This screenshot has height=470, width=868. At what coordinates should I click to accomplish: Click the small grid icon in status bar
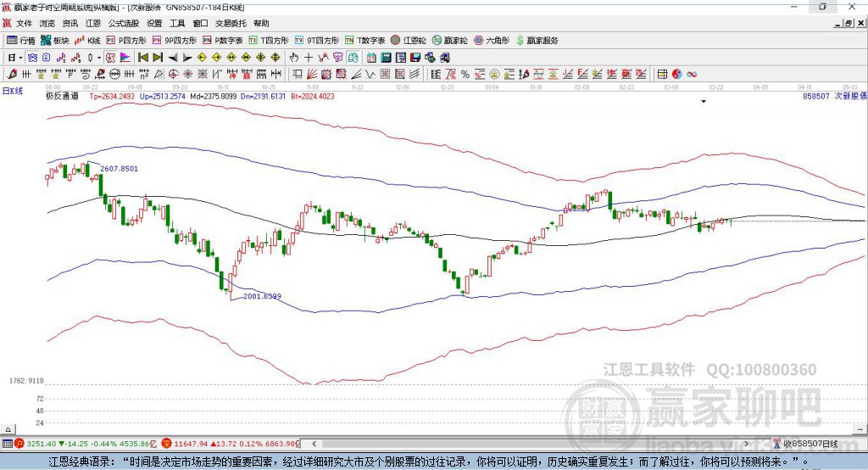click(7, 444)
